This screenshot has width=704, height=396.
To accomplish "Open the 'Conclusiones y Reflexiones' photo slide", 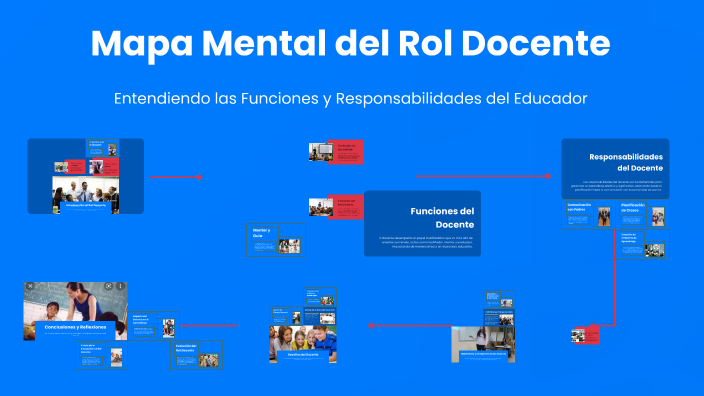I will pos(75,311).
